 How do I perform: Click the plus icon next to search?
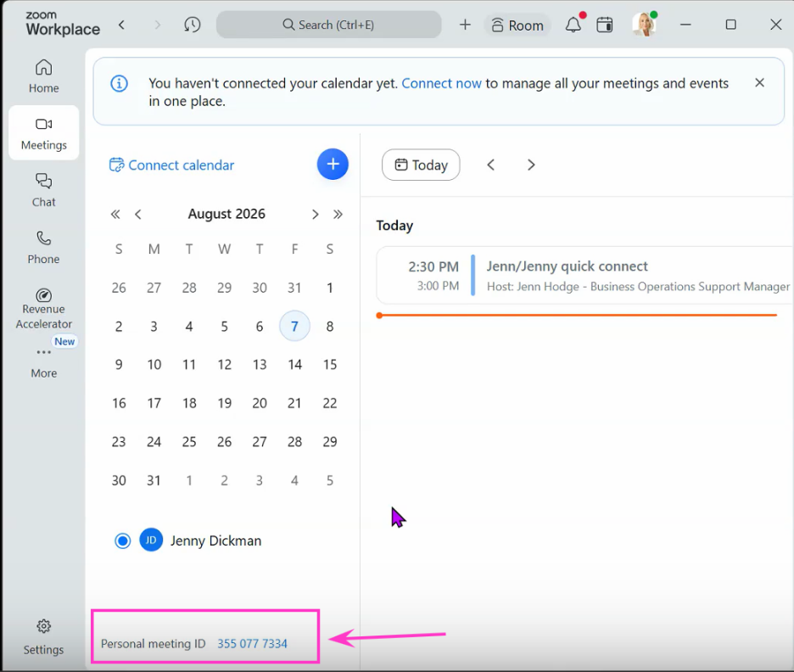465,25
